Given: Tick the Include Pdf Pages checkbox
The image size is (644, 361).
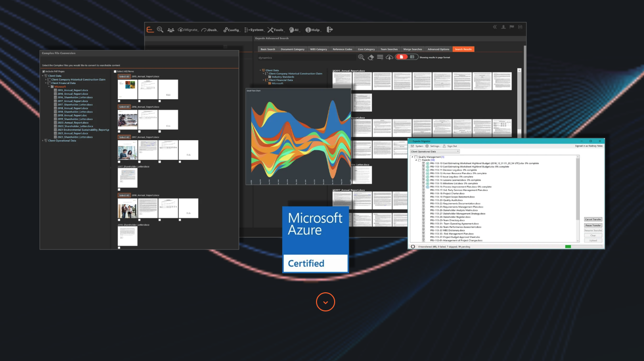Looking at the screenshot, I should pyautogui.click(x=43, y=71).
